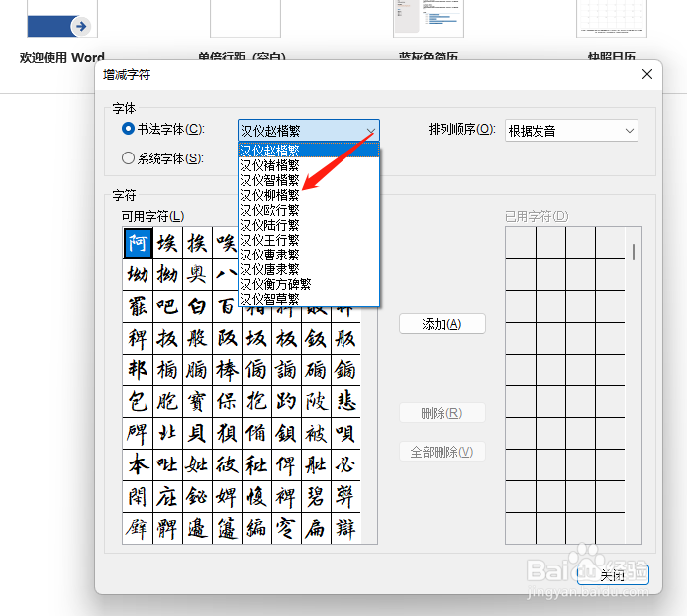
Task: Select the character 吧 in the grid
Action: [167, 306]
